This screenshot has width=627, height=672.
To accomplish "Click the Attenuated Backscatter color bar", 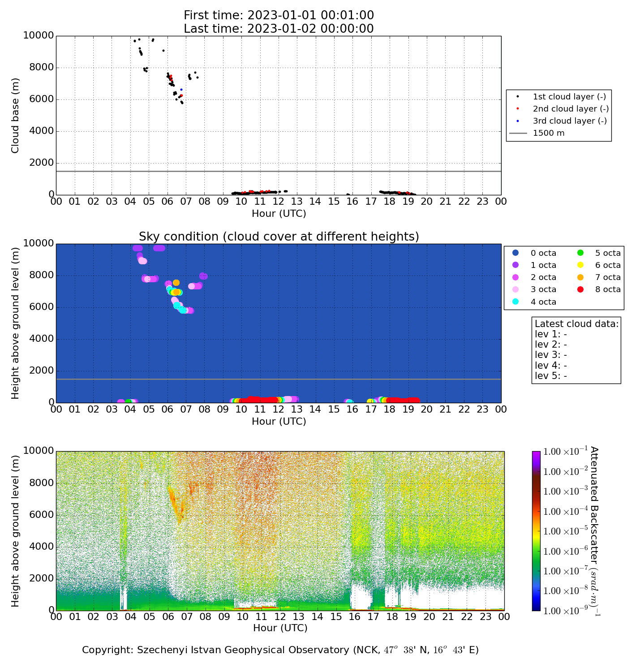I will (536, 531).
